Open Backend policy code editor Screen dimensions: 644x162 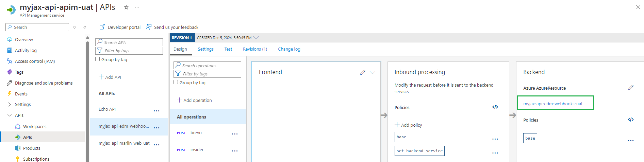click(631, 120)
